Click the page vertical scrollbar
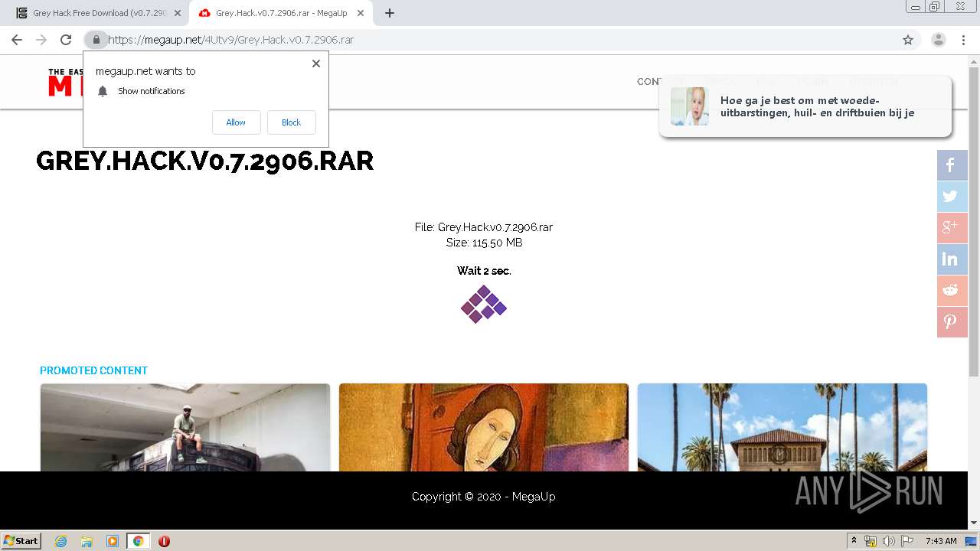 click(974, 222)
